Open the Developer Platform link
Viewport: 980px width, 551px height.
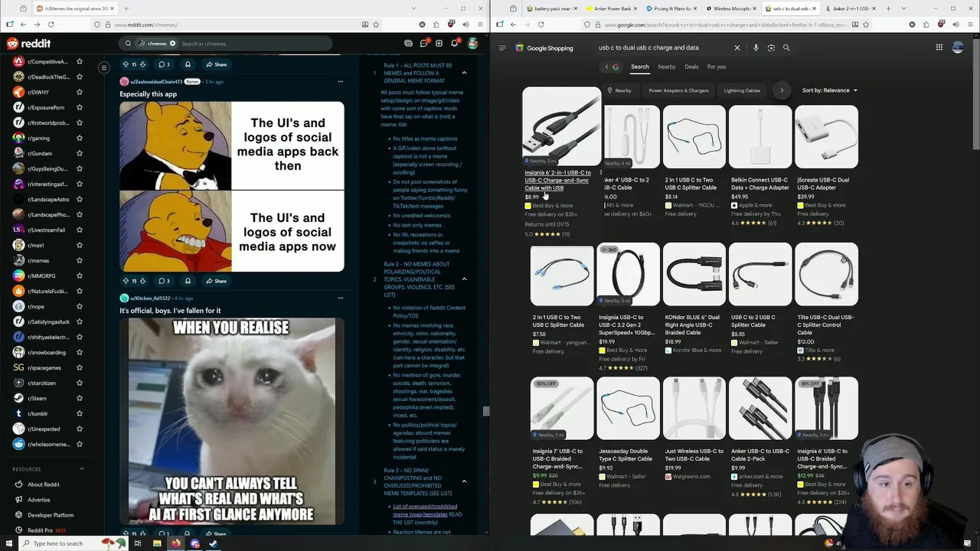44,515
